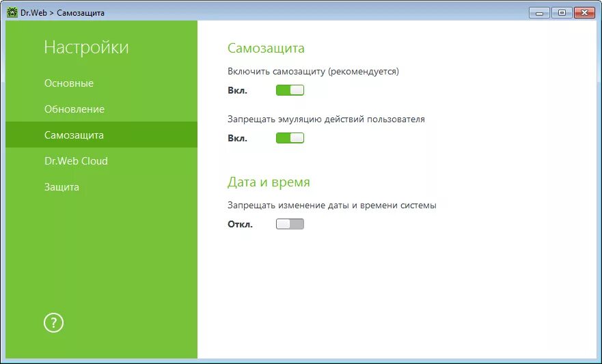Close the Dr.Web settings window
Screen dimensions: 602x364
[584, 13]
